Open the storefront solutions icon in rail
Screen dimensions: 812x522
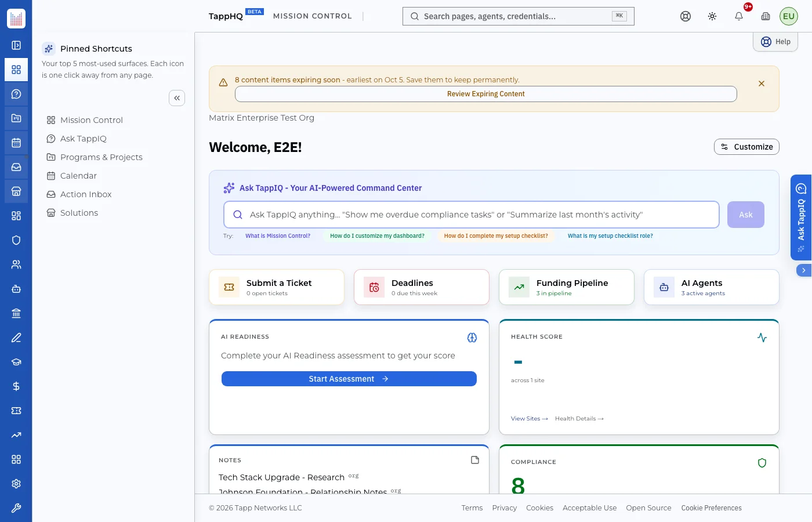click(x=16, y=191)
